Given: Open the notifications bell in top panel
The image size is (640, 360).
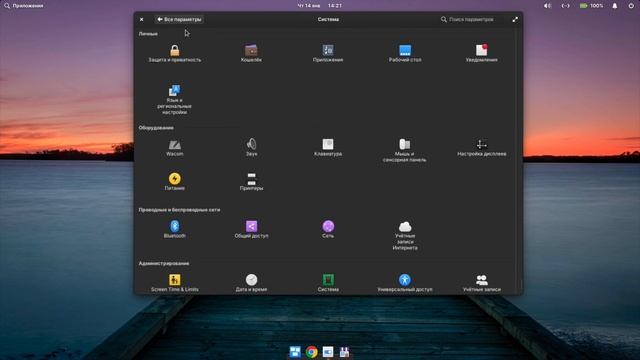Looking at the screenshot, I should [615, 6].
